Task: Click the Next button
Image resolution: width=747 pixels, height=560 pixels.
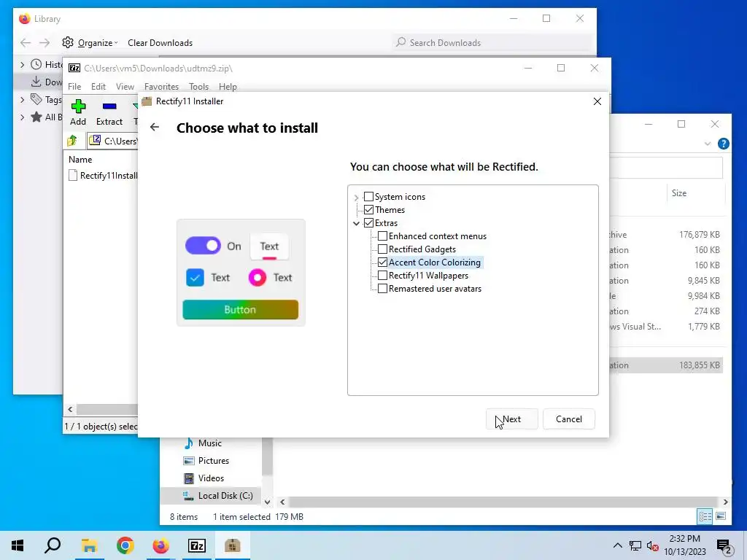Action: point(511,419)
